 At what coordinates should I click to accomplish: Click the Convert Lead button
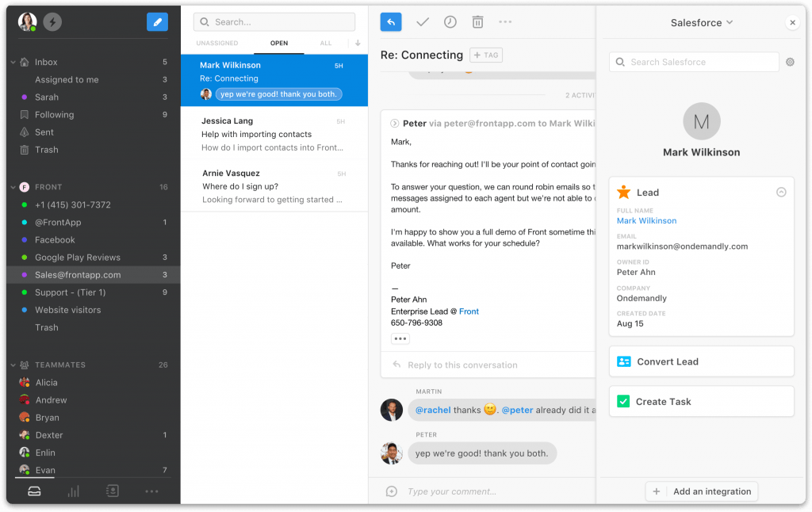[x=701, y=361]
